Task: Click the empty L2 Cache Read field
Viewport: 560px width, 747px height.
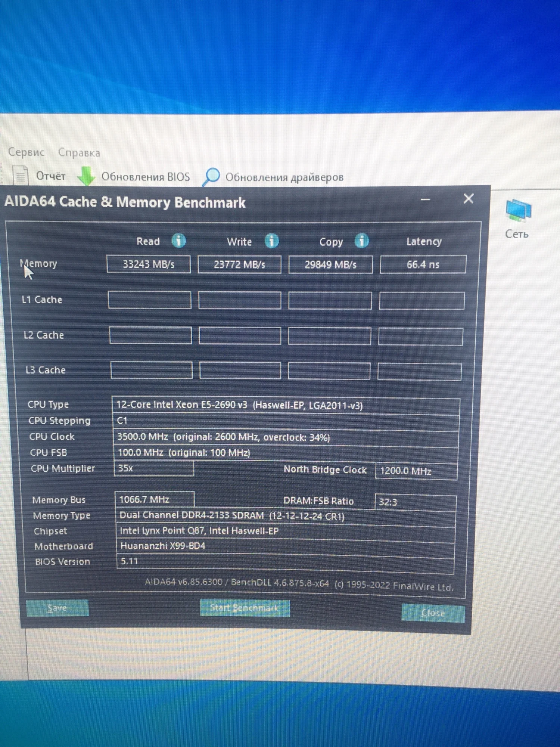Action: tap(151, 335)
